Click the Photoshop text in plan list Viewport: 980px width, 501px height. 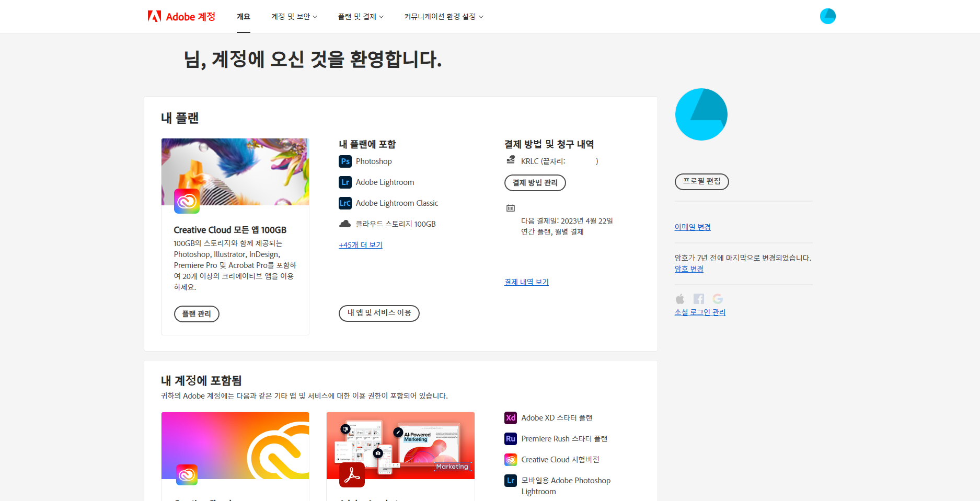point(374,161)
